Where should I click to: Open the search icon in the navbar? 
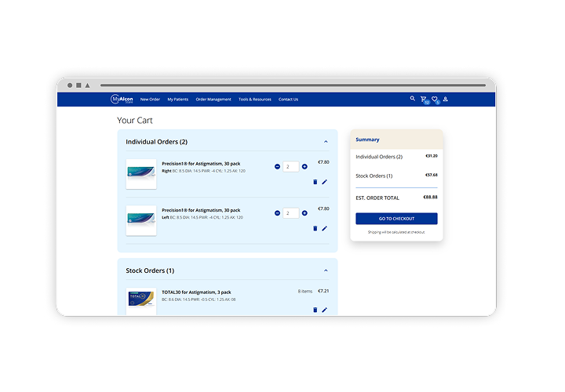point(413,99)
